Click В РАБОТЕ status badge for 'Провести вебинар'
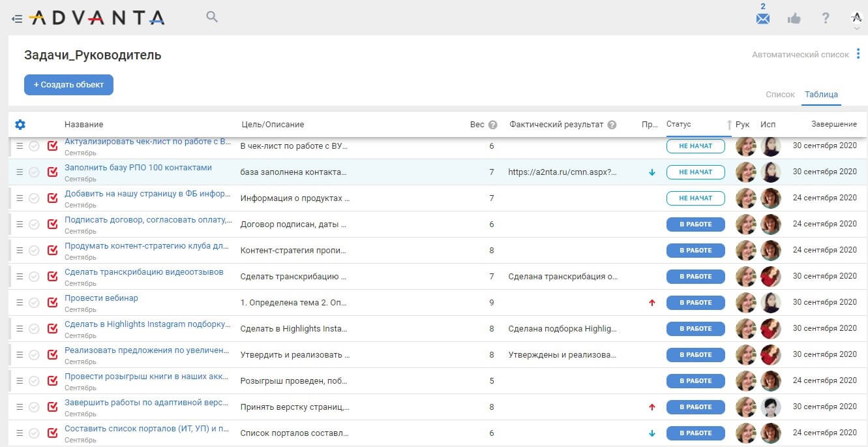The width and height of the screenshot is (868, 447). coord(695,303)
